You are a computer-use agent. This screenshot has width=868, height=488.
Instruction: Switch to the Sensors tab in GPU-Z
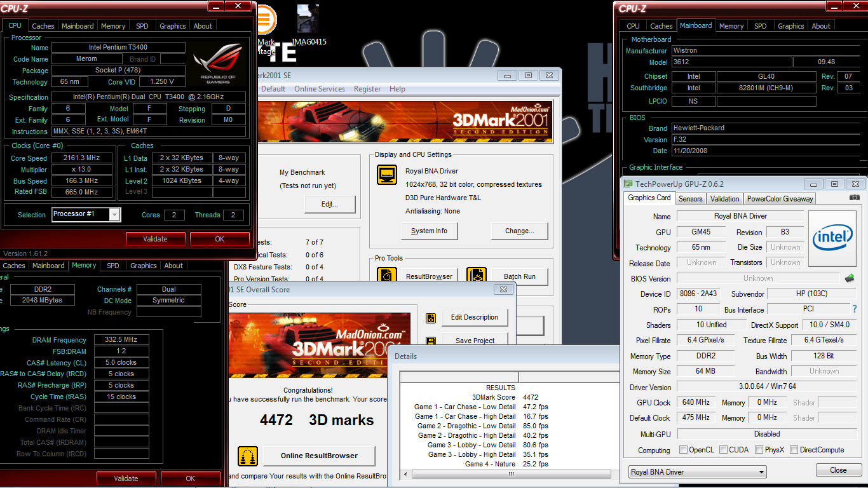[x=691, y=198]
